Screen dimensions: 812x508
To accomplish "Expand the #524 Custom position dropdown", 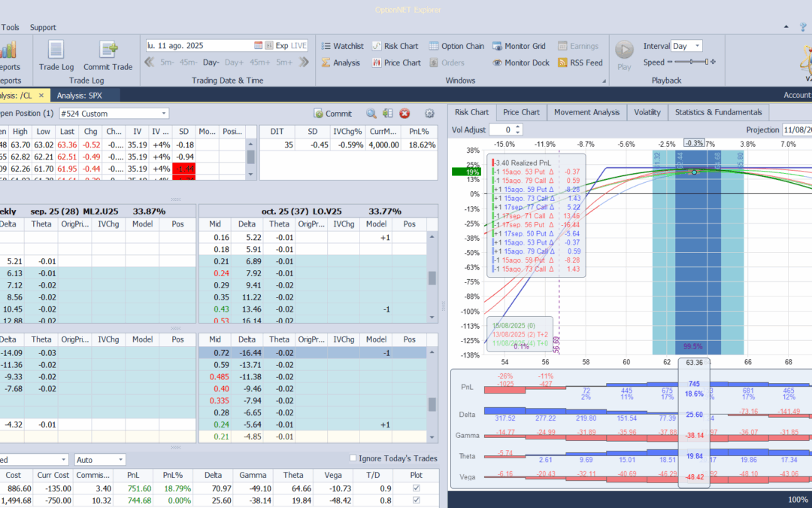I will (164, 114).
